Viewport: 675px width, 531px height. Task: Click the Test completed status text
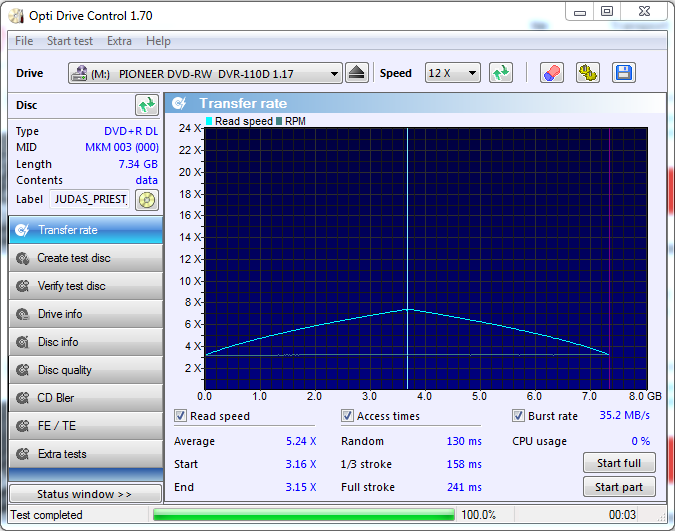coord(46,515)
